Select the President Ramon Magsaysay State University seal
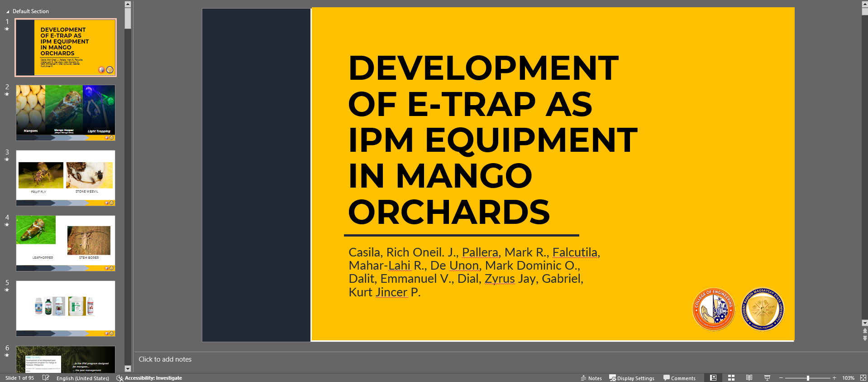Screen dimensions: 868x382 pos(763,310)
